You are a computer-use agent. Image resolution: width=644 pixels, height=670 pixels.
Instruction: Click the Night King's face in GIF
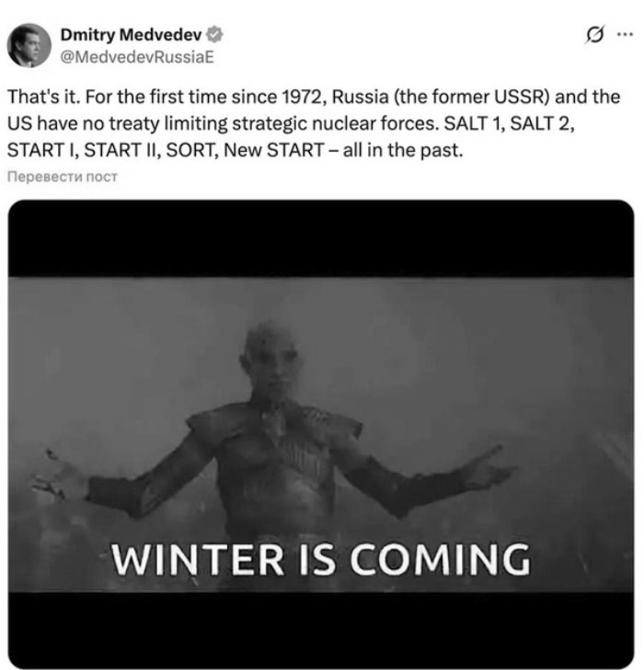(x=272, y=357)
